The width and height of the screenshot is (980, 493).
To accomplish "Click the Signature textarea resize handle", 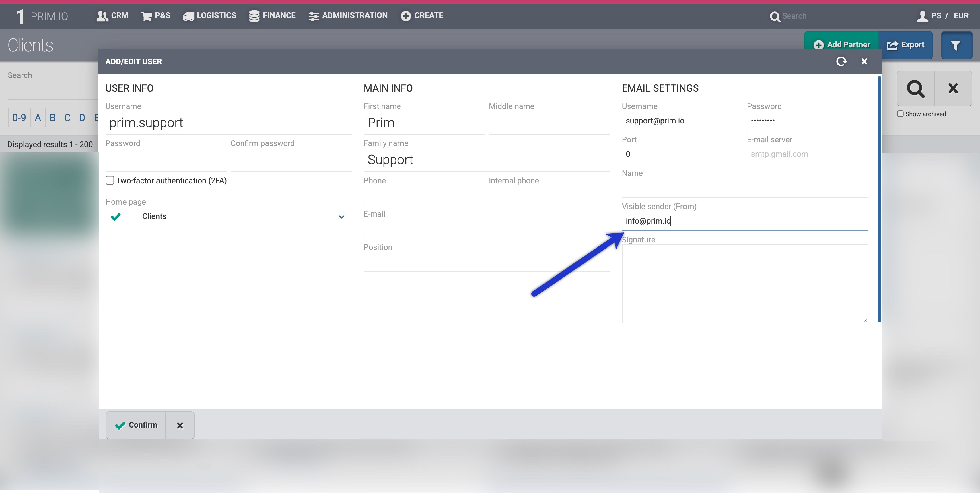I will (x=865, y=320).
